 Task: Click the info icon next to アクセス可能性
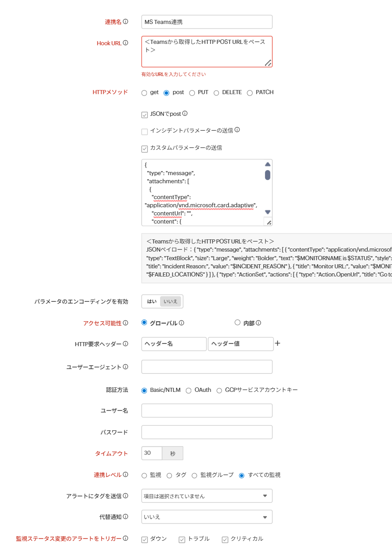pos(126,323)
